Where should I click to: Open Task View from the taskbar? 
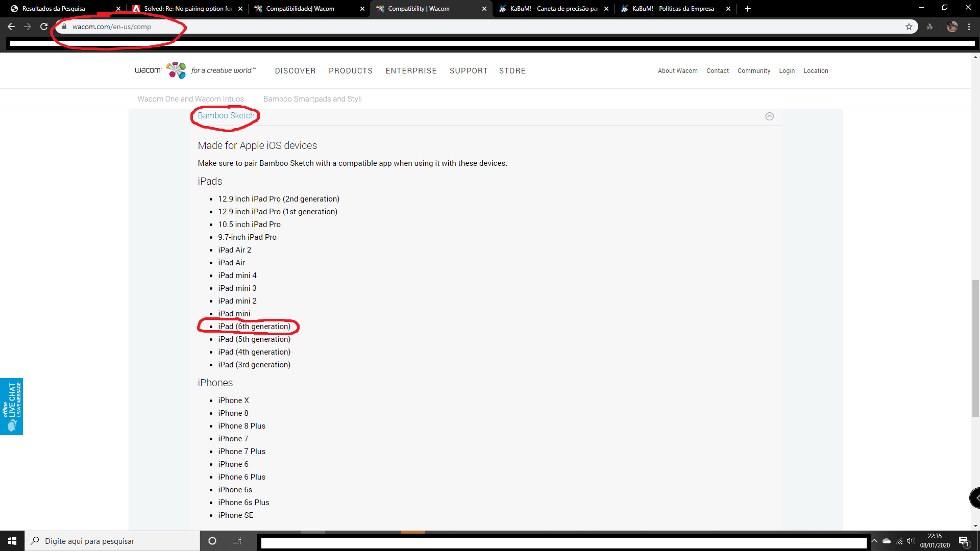point(236,541)
